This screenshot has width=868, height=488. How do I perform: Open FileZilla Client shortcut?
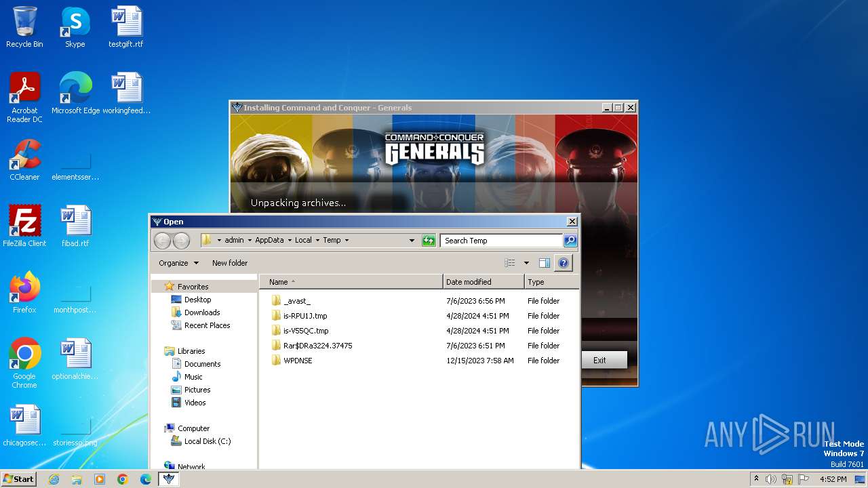(x=24, y=226)
